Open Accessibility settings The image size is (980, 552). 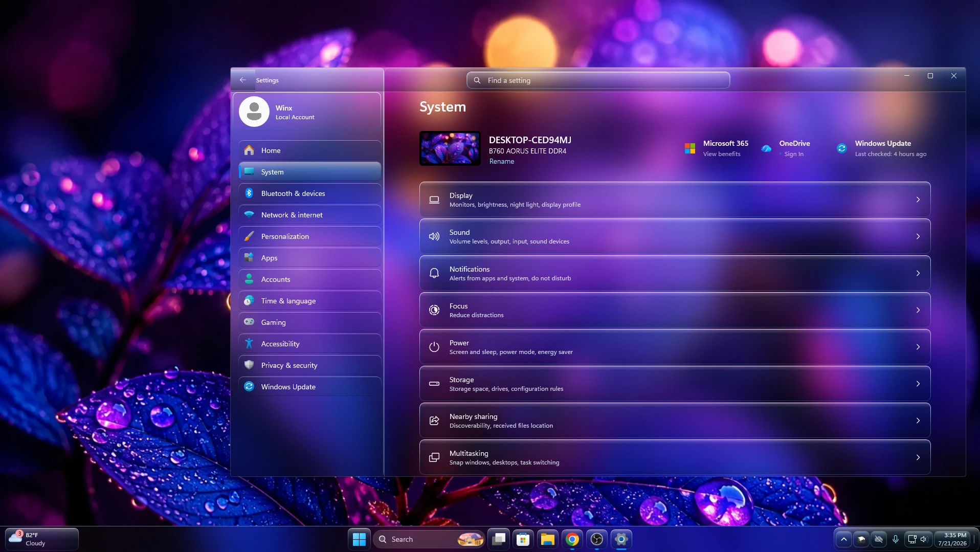pyautogui.click(x=309, y=344)
